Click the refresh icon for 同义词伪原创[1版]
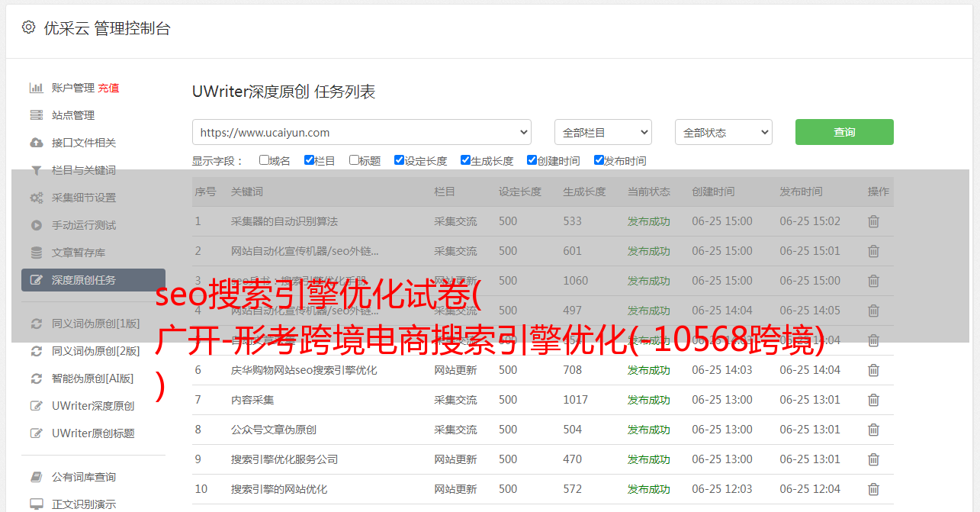This screenshot has width=980, height=512. tap(36, 324)
